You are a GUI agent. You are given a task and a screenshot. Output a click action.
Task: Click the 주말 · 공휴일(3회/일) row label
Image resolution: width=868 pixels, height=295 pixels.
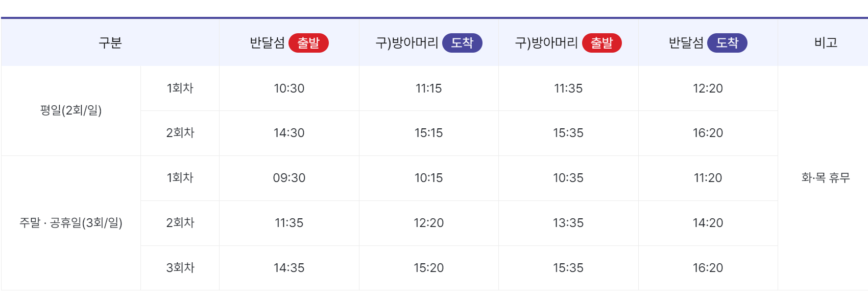pos(71,223)
